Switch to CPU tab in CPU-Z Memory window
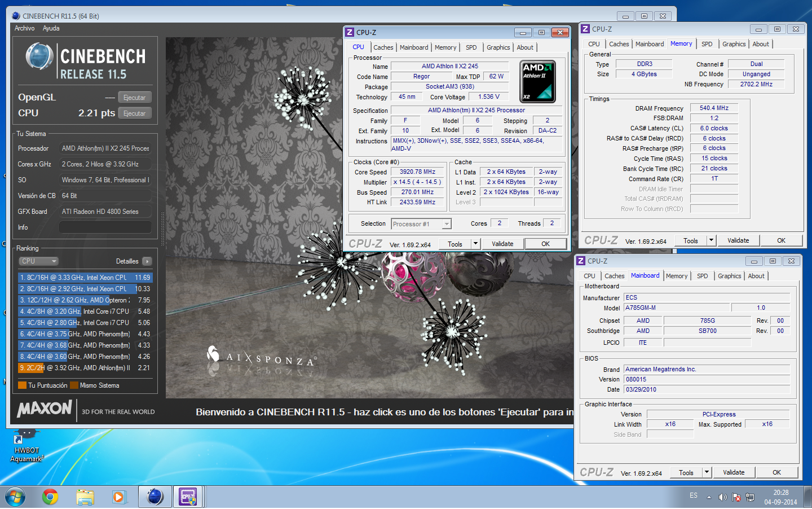Image resolution: width=812 pixels, height=509 pixels. [594, 44]
